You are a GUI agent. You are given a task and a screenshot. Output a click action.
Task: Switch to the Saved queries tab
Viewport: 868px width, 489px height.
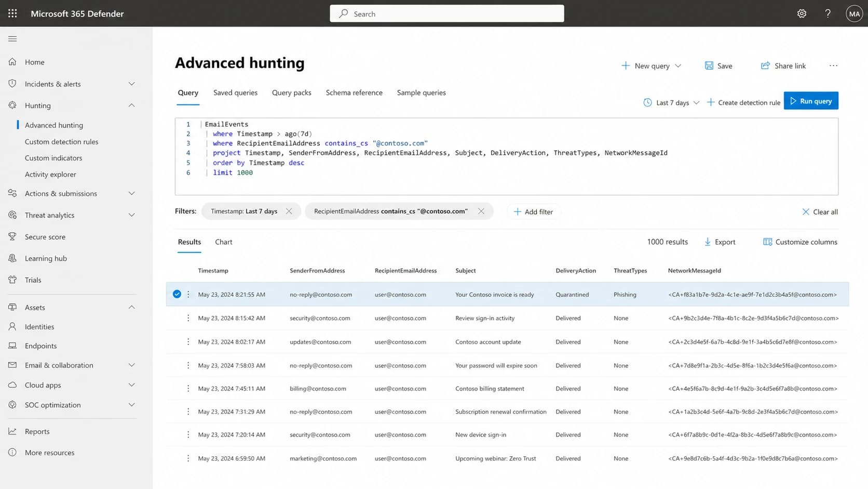[235, 92]
